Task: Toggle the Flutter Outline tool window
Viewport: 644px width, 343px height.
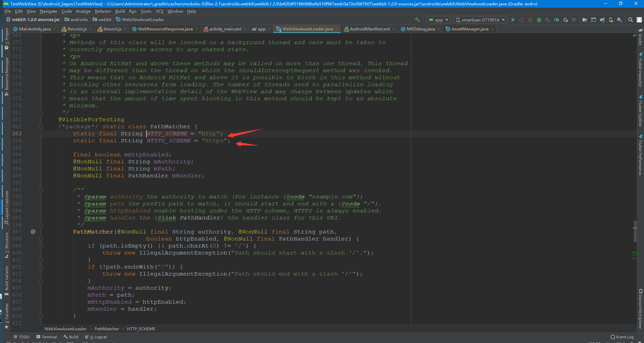Action: click(640, 111)
